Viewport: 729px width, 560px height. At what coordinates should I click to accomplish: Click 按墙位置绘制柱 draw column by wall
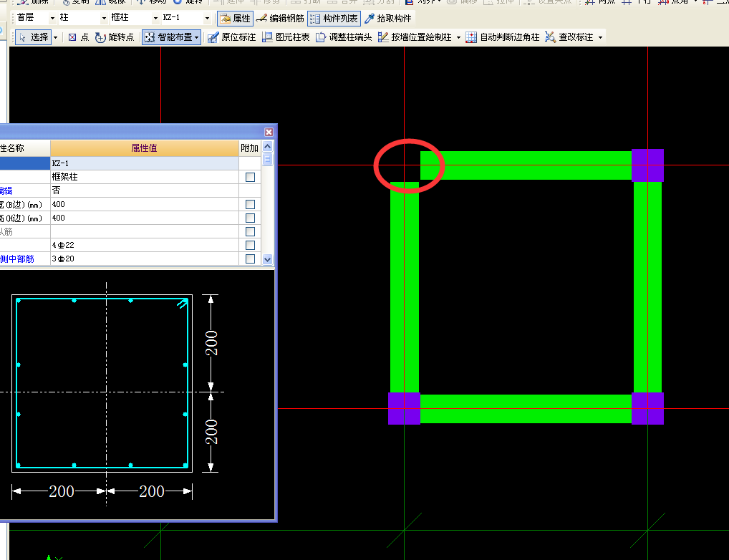pos(415,37)
